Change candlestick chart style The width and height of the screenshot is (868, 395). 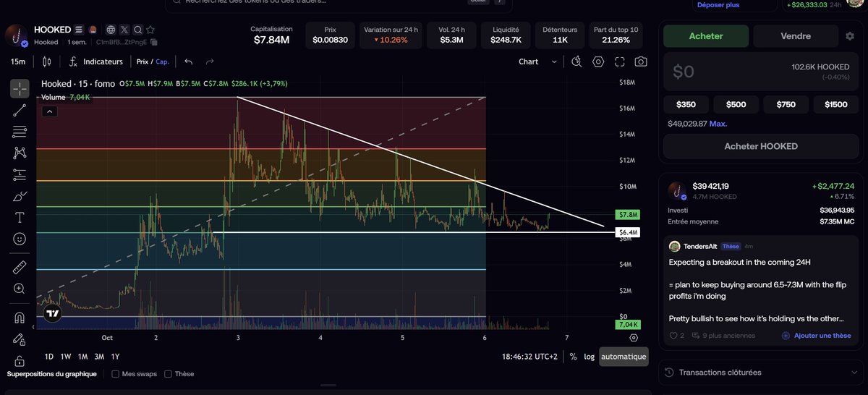point(47,61)
